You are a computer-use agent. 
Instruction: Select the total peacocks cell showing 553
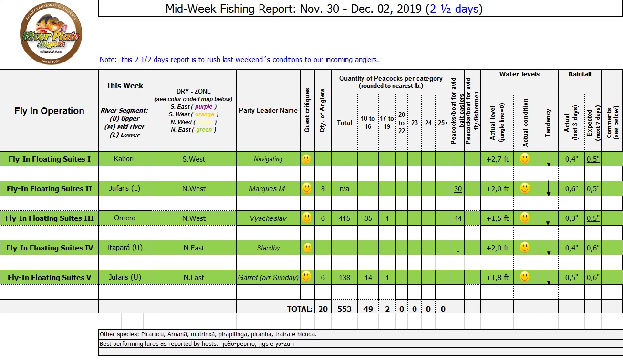click(x=344, y=309)
